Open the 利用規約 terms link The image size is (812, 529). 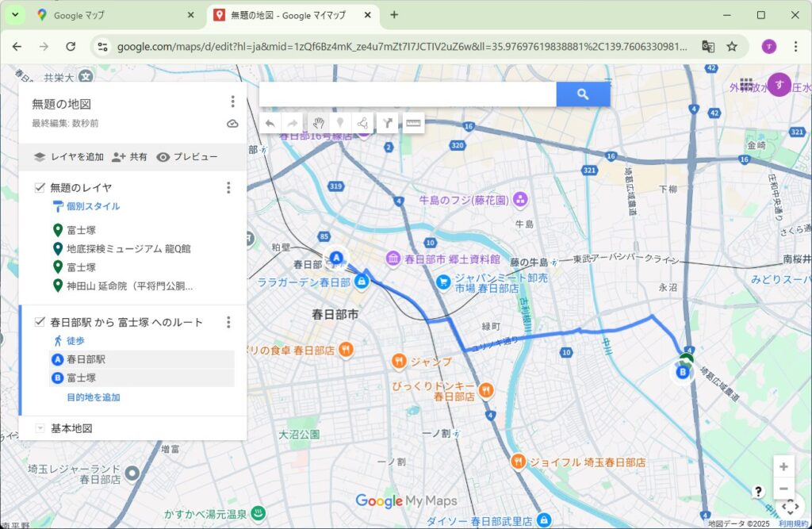coord(793,523)
